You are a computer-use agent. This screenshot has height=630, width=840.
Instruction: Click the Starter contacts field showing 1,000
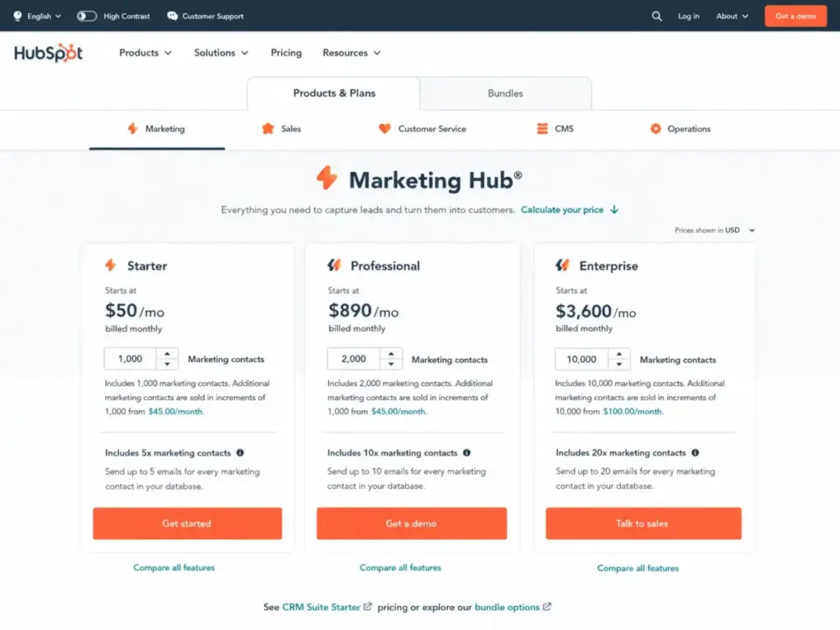(130, 359)
